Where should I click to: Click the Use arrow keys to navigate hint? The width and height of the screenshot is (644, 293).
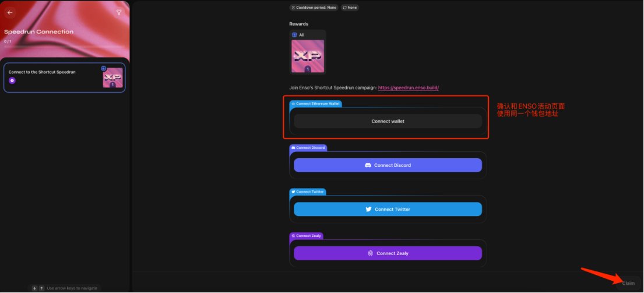[x=72, y=288]
